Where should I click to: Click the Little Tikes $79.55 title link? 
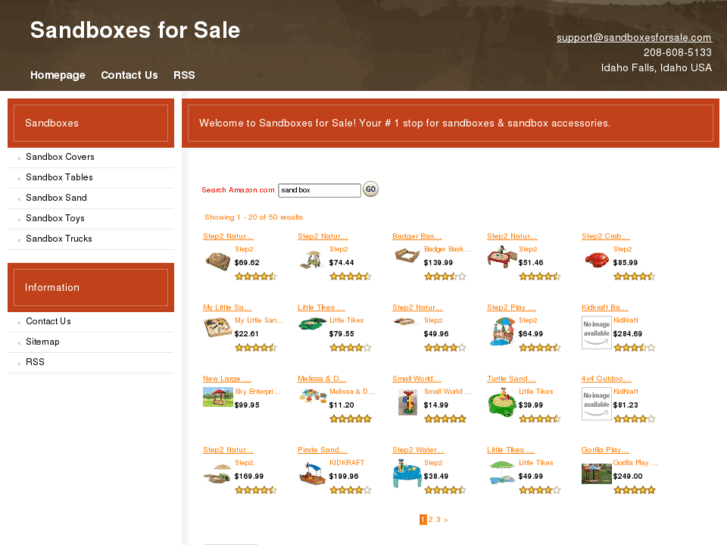coord(321,308)
